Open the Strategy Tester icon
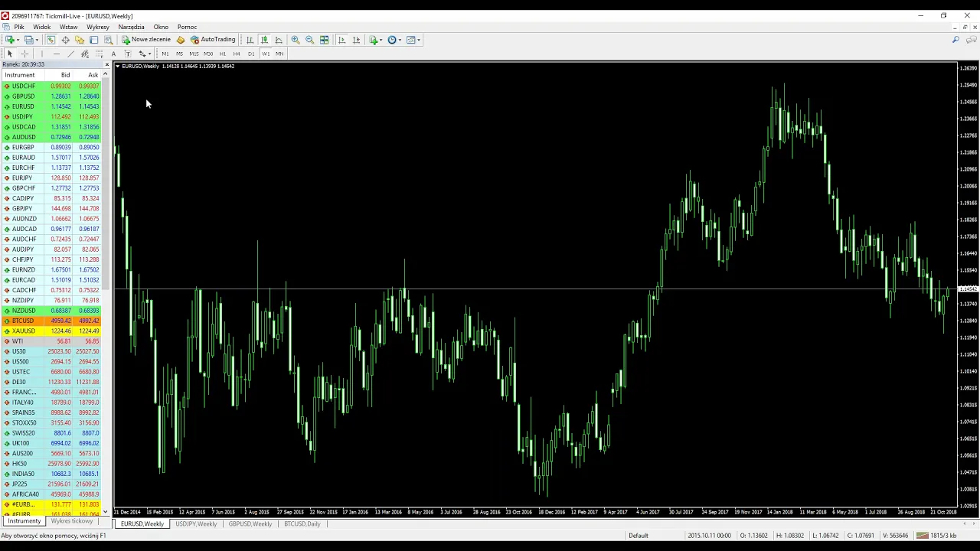 point(108,40)
